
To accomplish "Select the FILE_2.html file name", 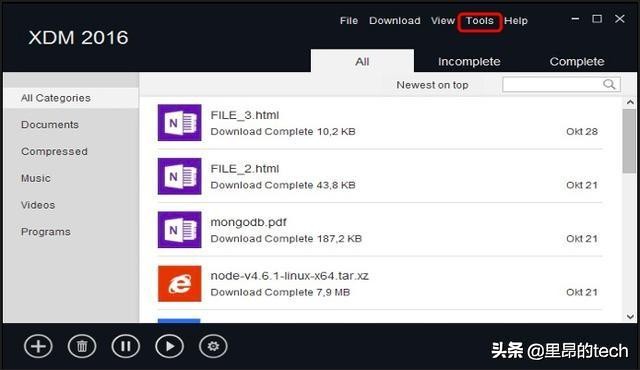I will [x=245, y=168].
